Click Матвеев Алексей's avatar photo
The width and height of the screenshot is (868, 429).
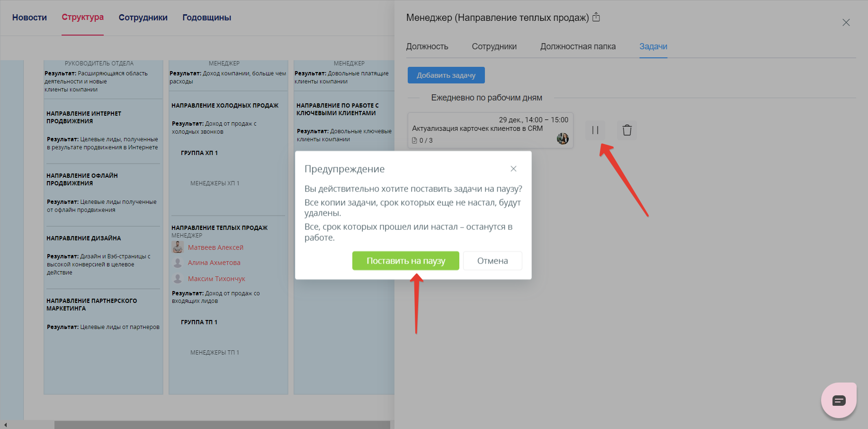(x=178, y=247)
